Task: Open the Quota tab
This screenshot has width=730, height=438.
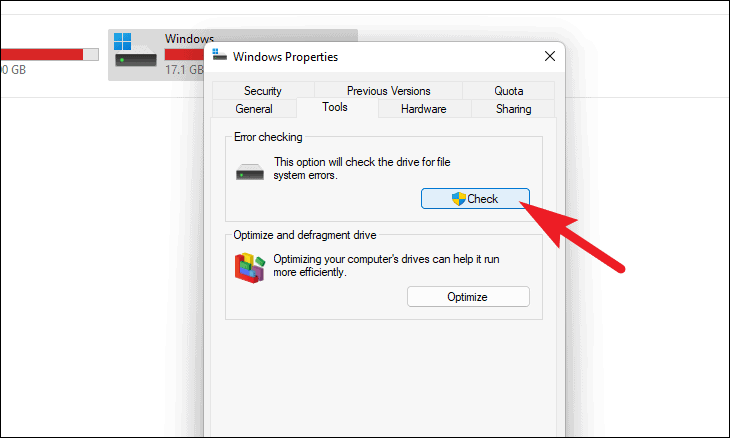Action: tap(508, 91)
